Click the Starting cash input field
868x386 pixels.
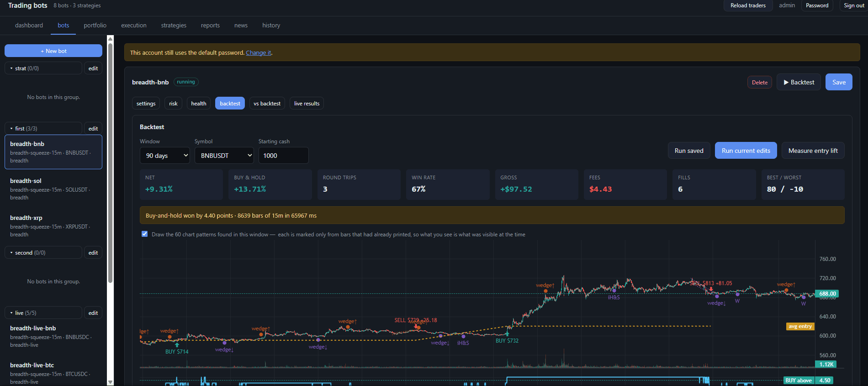coord(284,156)
